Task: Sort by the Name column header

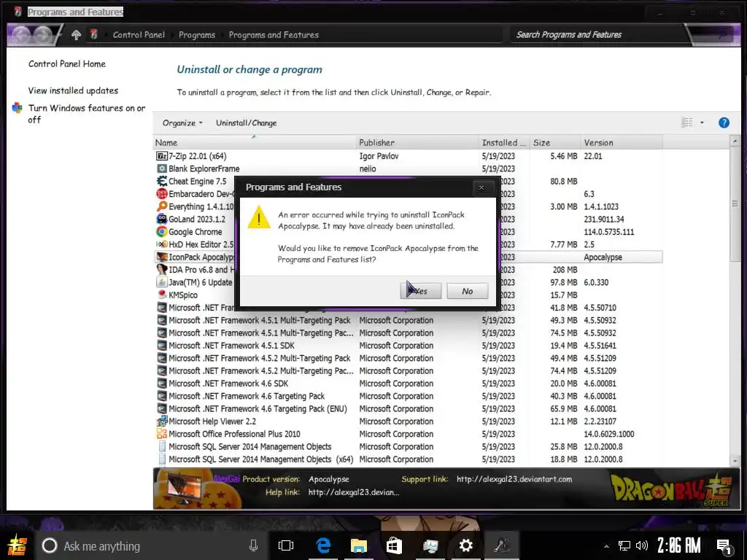Action: (x=255, y=142)
